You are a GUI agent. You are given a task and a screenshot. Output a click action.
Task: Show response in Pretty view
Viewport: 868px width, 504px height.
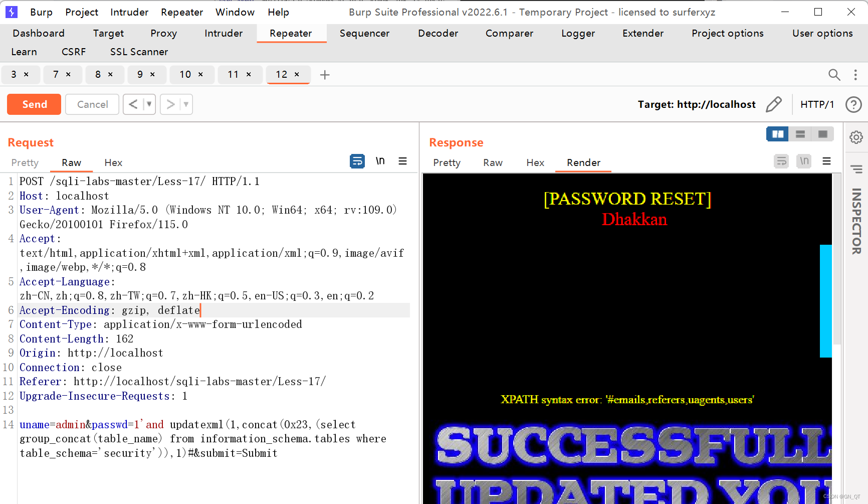point(447,162)
